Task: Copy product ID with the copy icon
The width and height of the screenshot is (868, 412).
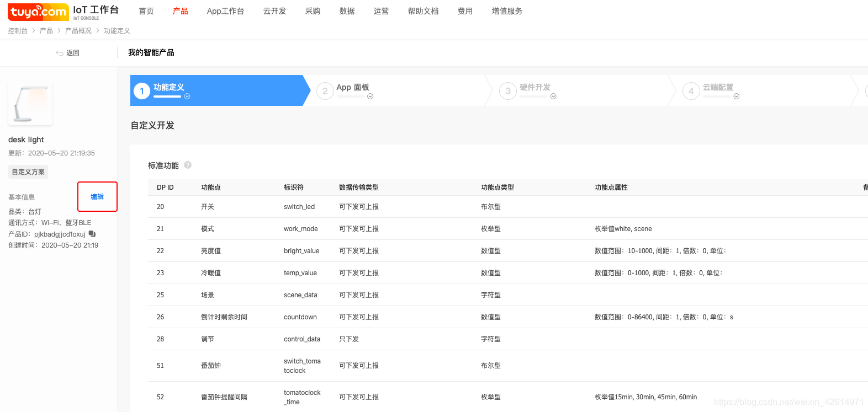Action: (x=92, y=234)
